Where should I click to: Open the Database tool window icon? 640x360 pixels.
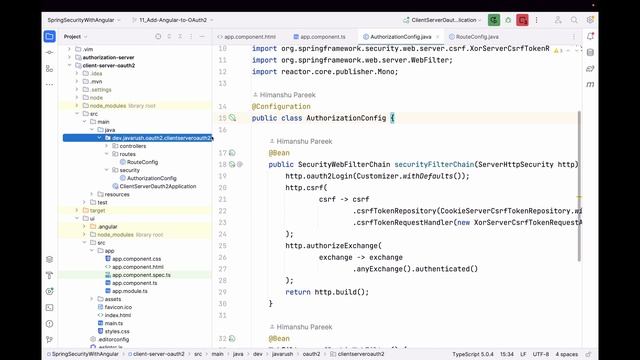pyautogui.click(x=590, y=52)
